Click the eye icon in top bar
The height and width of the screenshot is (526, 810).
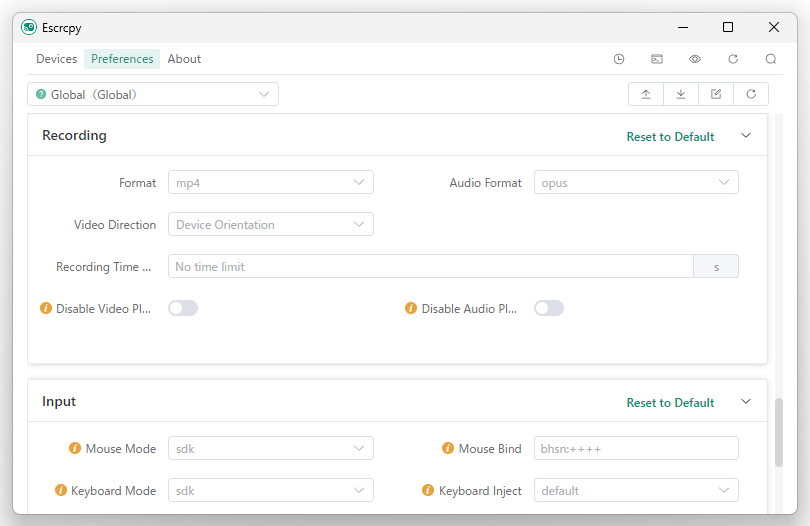pyautogui.click(x=695, y=59)
